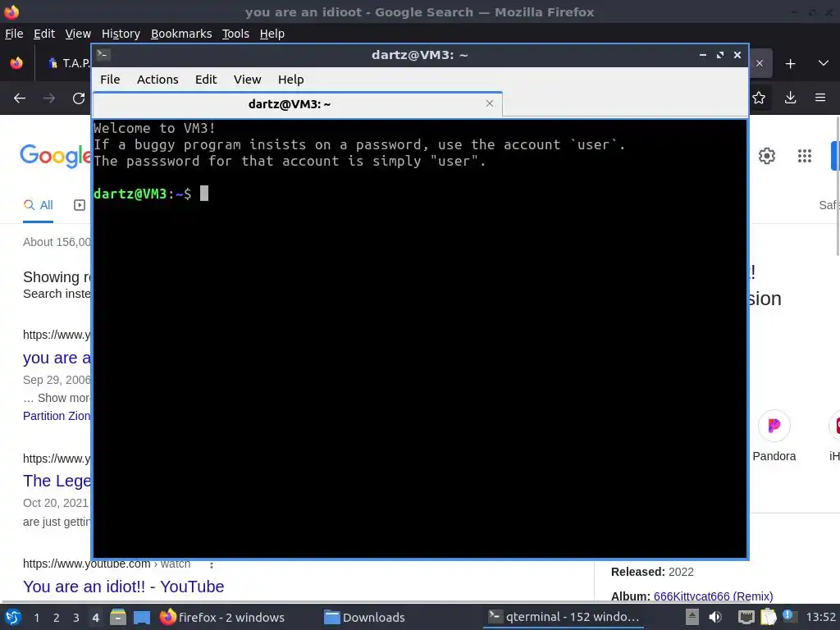Reload the page in Firefox
The width and height of the screenshot is (840, 630).
click(79, 98)
